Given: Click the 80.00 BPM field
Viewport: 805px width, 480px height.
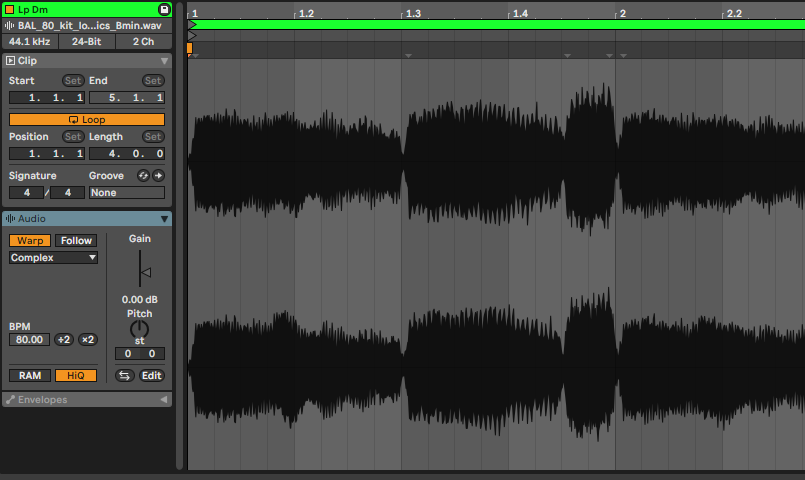Looking at the screenshot, I should tap(29, 339).
